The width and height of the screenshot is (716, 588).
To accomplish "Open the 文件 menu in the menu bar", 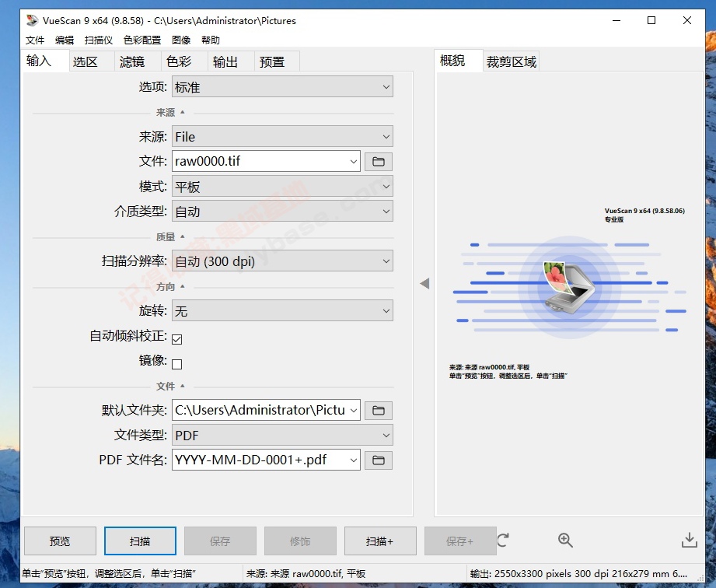I will coord(35,40).
